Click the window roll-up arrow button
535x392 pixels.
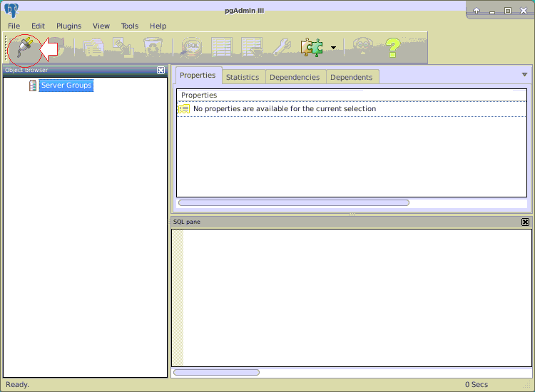(x=477, y=11)
